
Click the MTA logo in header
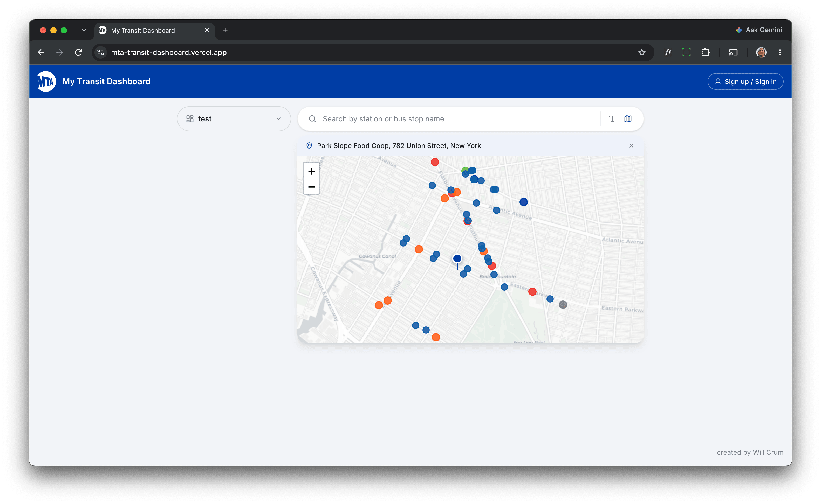click(x=46, y=81)
